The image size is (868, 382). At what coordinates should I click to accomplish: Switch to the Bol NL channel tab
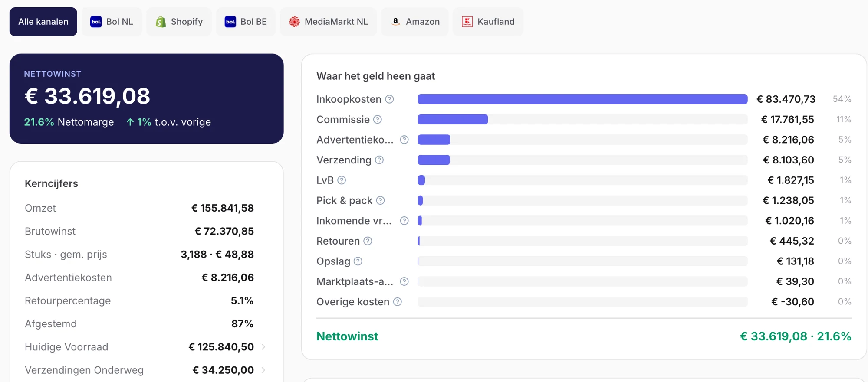[112, 22]
